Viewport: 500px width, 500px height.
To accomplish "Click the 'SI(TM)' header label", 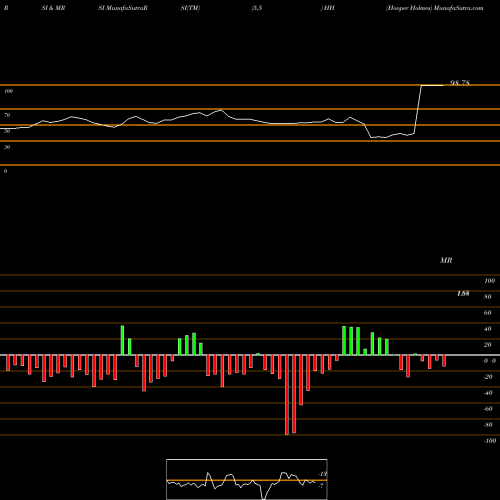I will pyautogui.click(x=190, y=8).
